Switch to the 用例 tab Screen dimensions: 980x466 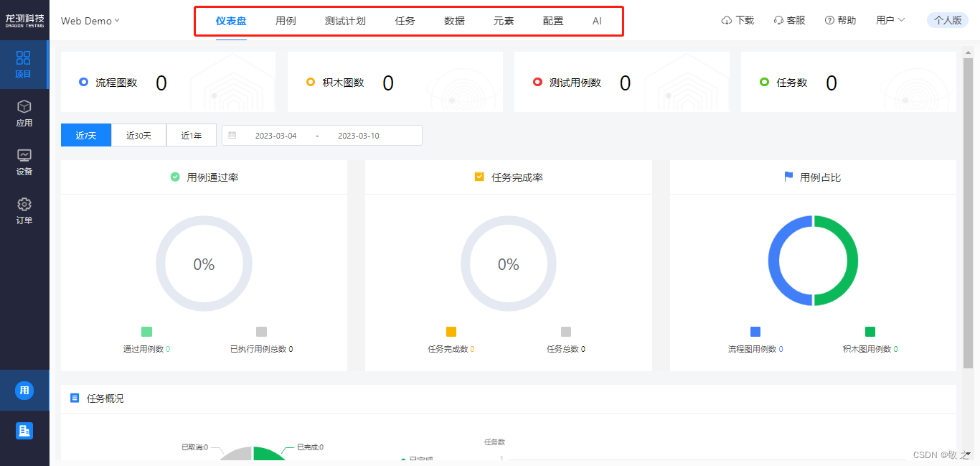pos(286,21)
